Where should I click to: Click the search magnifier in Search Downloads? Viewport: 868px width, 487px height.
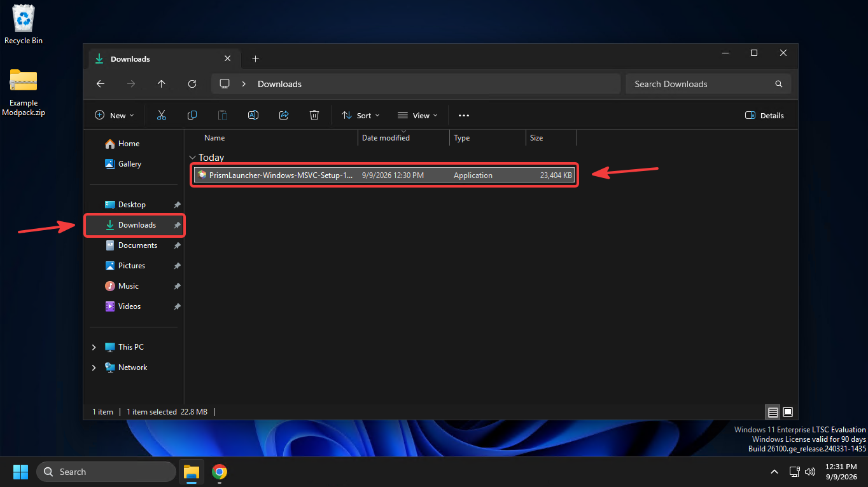[779, 84]
